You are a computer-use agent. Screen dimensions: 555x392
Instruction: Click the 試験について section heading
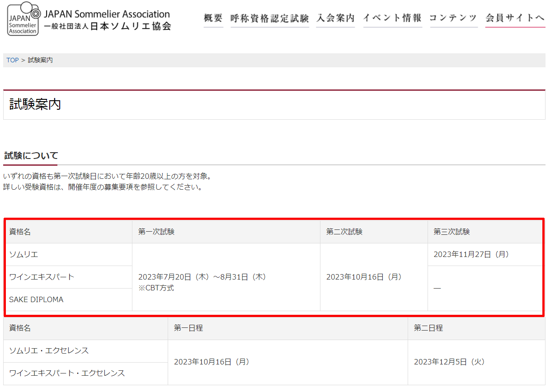[31, 156]
